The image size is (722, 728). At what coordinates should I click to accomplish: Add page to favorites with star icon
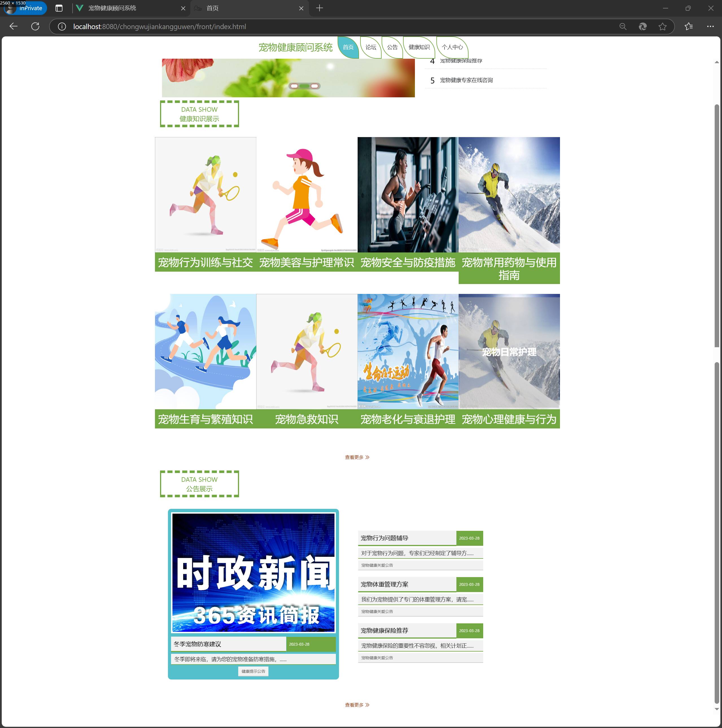(662, 27)
